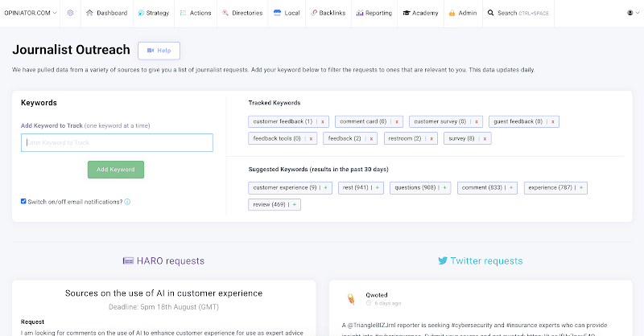The height and width of the screenshot is (336, 644).
Task: Remove 'guest feedback' keyword with its x
Action: click(x=552, y=121)
